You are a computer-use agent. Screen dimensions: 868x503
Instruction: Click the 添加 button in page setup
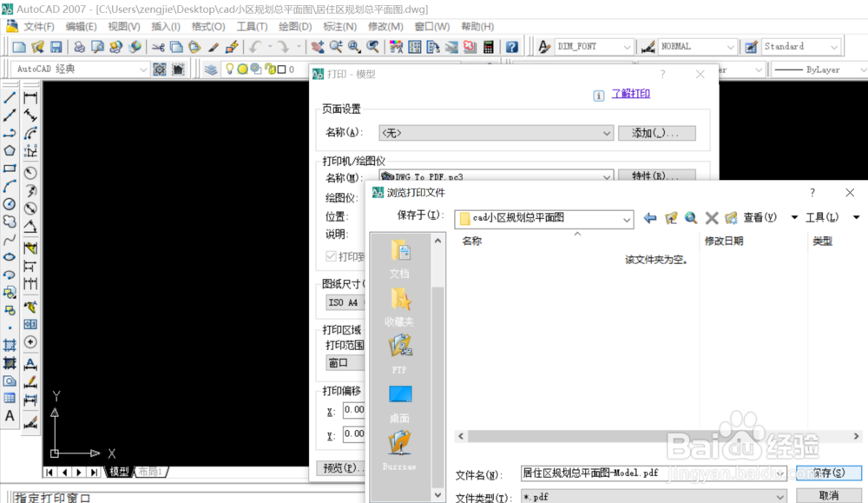point(656,133)
